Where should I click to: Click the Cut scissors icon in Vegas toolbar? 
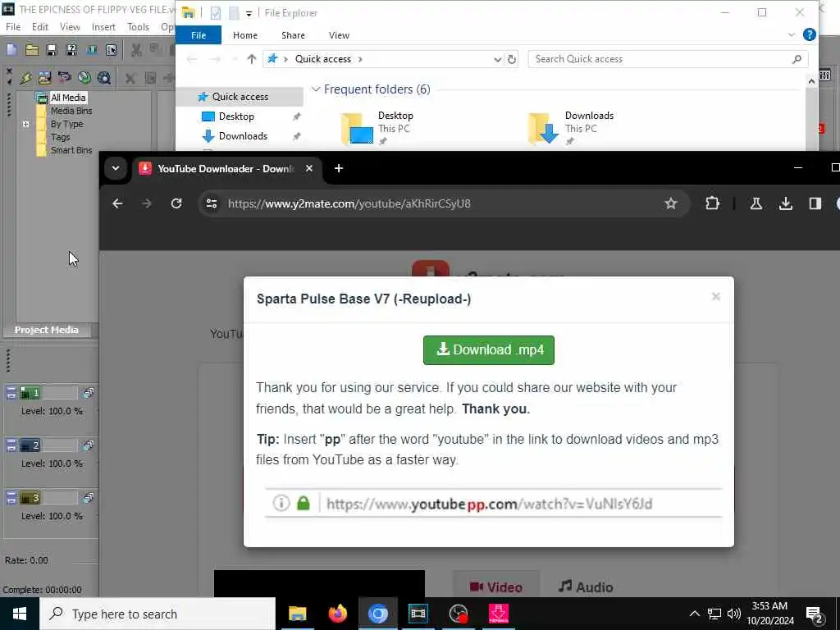pos(136,50)
